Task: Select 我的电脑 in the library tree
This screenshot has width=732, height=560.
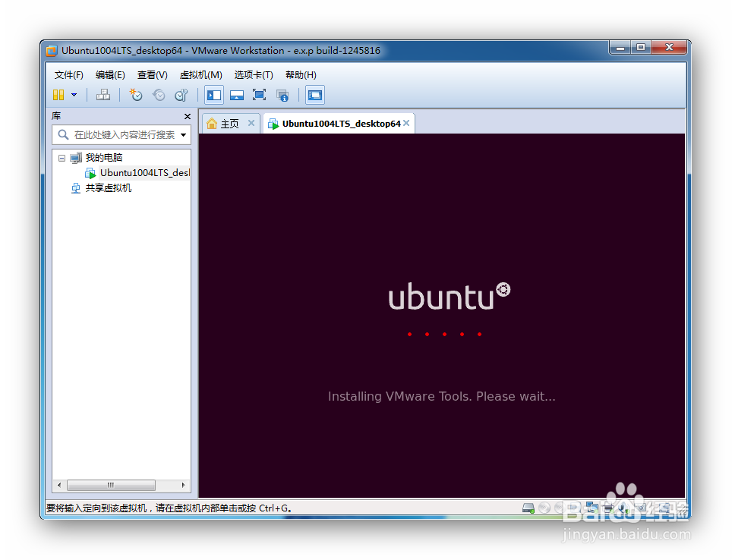Action: [x=103, y=158]
